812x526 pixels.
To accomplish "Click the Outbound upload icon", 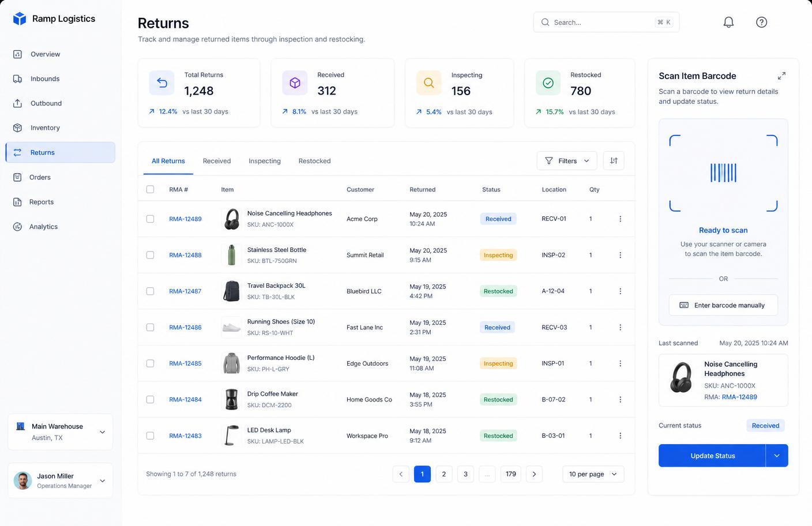I will pos(17,103).
